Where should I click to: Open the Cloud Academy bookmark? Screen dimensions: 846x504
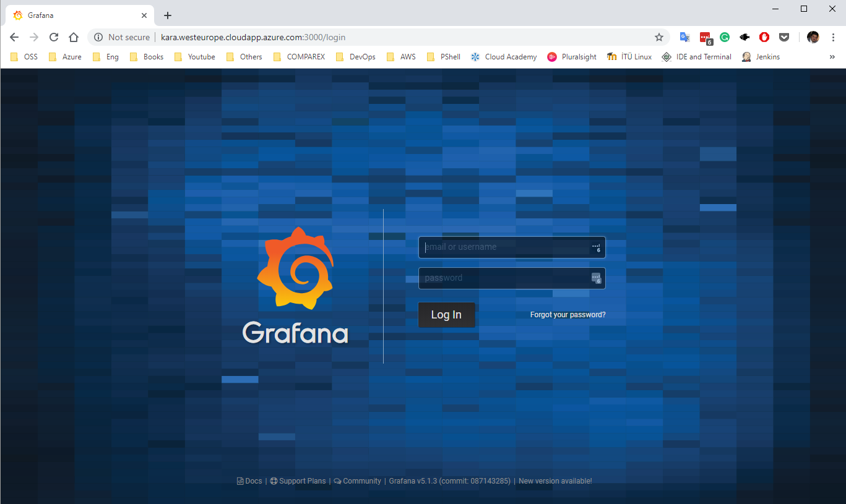(504, 57)
